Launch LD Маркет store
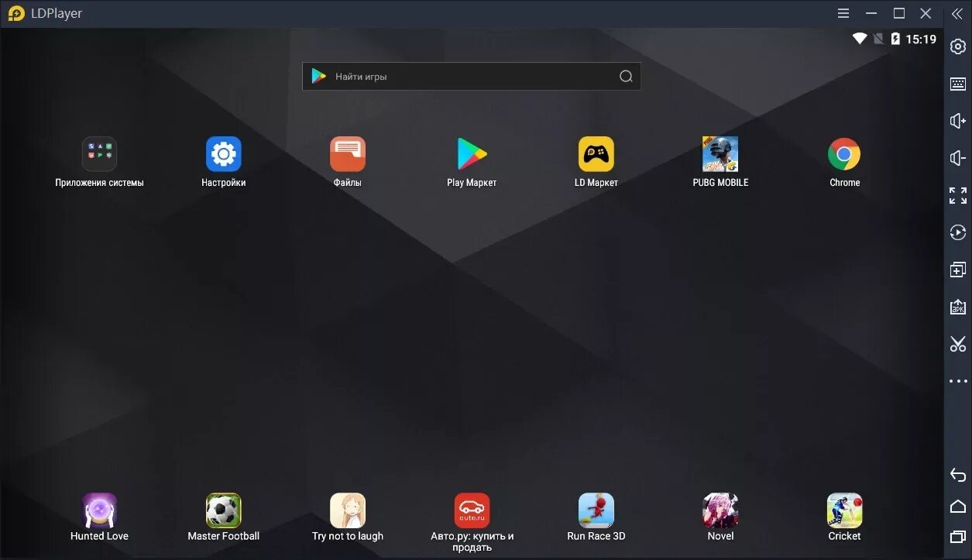Screen dimensions: 972x560 click(596, 154)
